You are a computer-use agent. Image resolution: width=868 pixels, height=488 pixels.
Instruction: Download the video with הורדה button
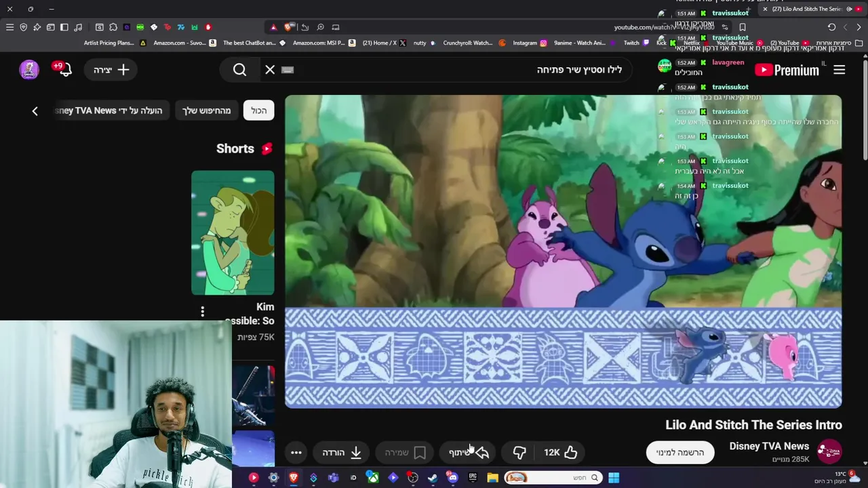342,452
